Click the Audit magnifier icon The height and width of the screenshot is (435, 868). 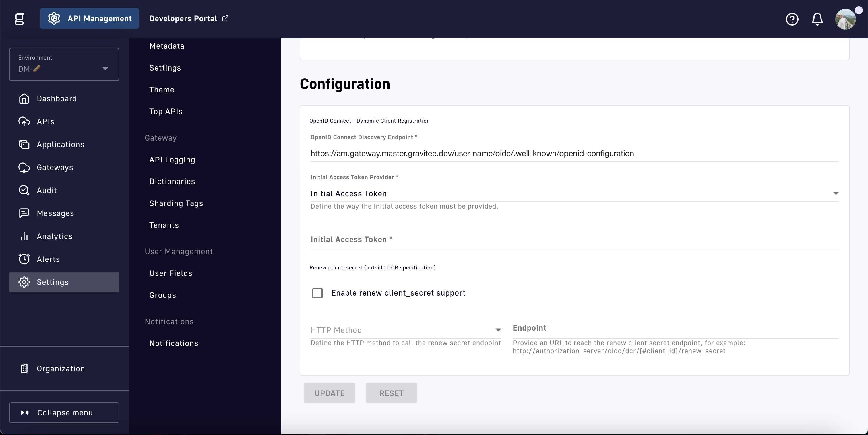coord(24,190)
